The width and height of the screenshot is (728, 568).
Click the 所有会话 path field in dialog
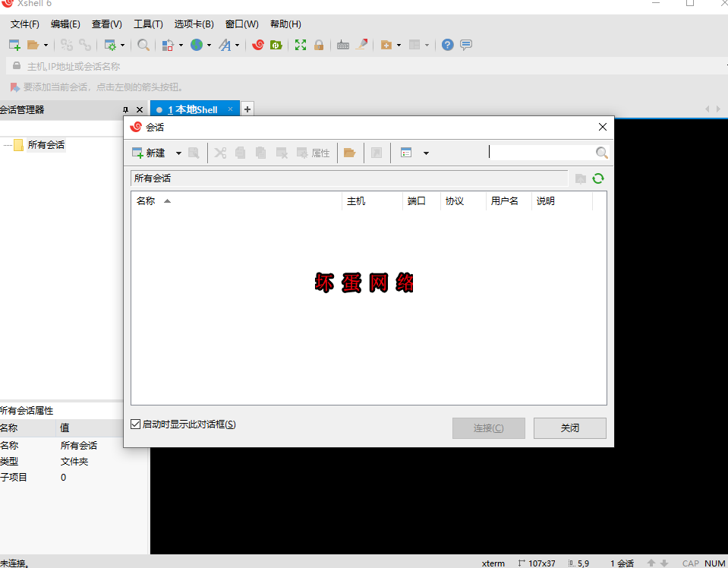pos(349,178)
